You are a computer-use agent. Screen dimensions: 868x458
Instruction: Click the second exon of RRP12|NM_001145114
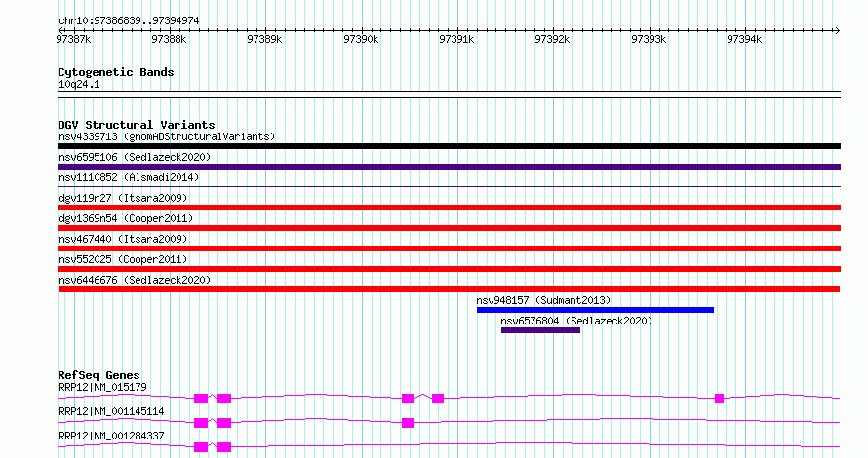[x=223, y=423]
